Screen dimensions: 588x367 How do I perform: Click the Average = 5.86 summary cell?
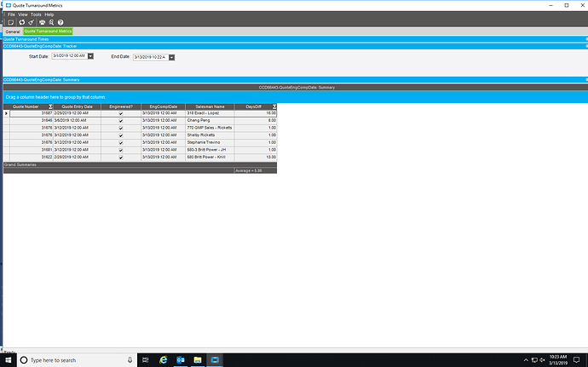(x=256, y=170)
